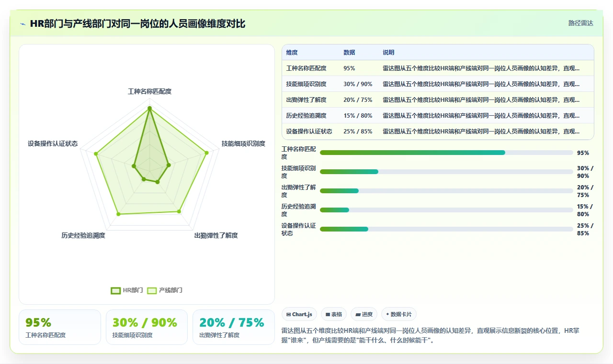Click the HR部门 data point on 工种名称匹配度 axis
Screen dimensions: 613x364
click(x=149, y=109)
